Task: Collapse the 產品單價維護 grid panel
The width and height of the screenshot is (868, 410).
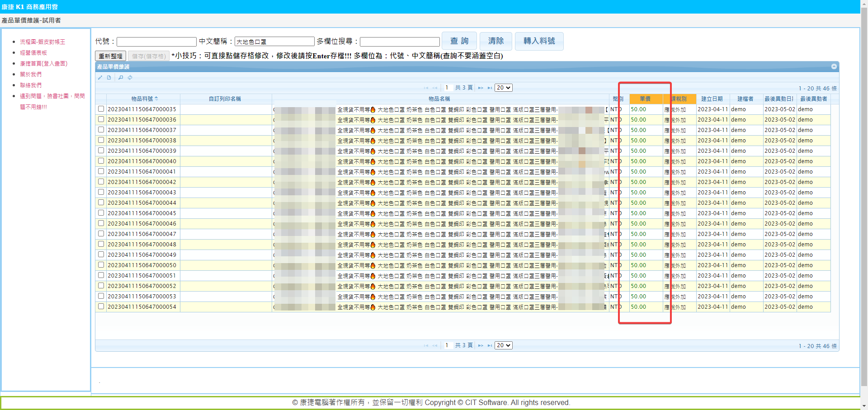Action: (x=834, y=67)
